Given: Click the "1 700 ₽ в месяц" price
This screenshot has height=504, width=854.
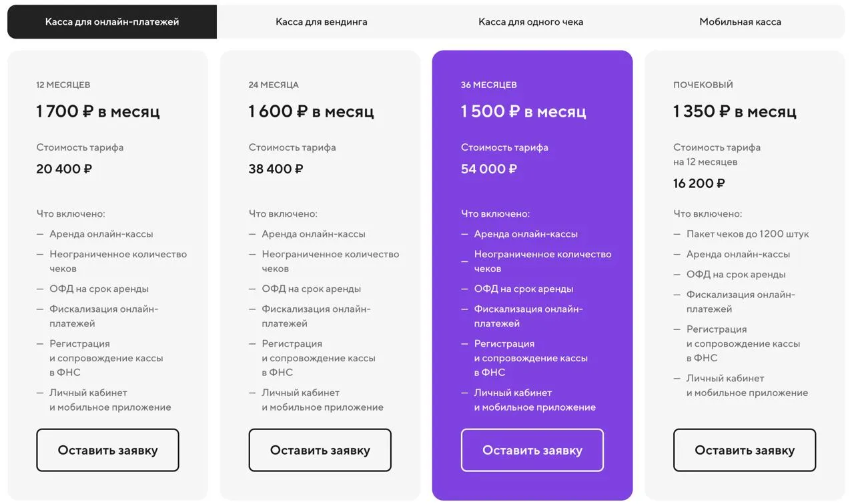Looking at the screenshot, I should coord(98,111).
